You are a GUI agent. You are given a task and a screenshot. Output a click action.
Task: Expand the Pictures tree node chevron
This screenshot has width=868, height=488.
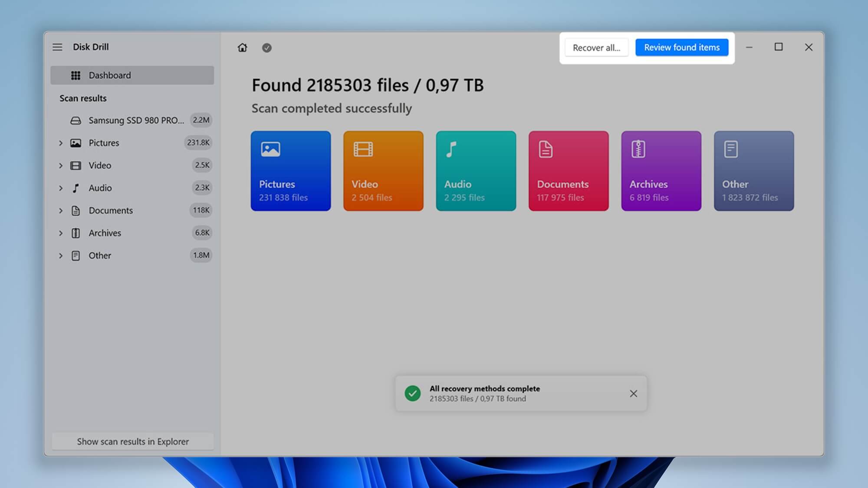(x=61, y=143)
